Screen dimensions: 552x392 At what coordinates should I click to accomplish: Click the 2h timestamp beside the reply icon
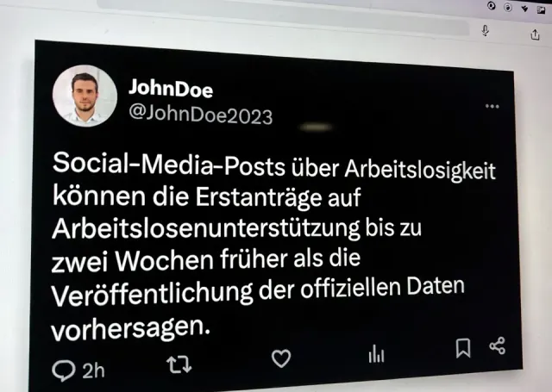[94, 370]
